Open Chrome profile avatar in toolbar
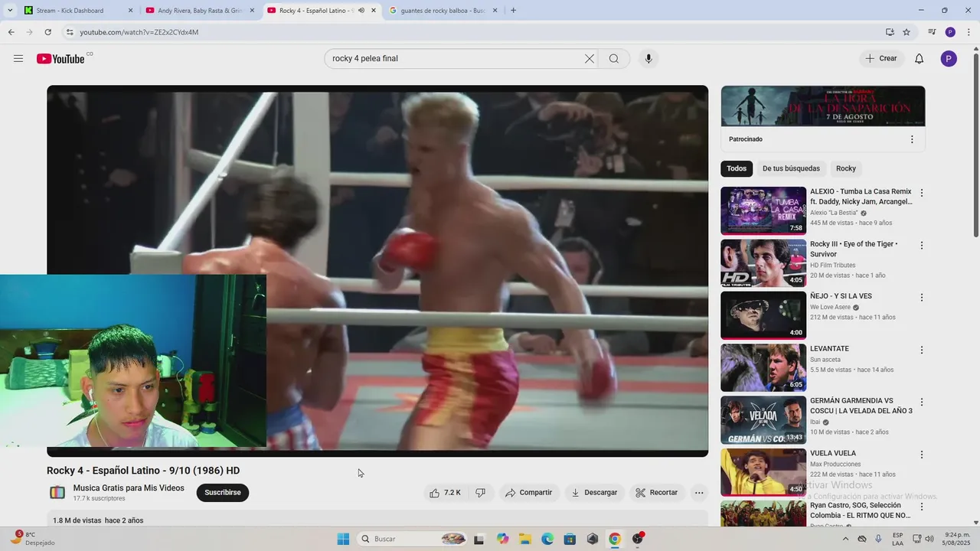 tap(950, 32)
